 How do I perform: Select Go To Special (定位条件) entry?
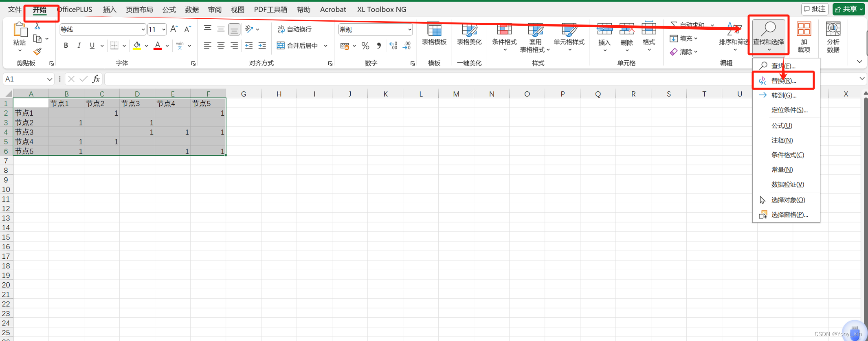pos(786,110)
